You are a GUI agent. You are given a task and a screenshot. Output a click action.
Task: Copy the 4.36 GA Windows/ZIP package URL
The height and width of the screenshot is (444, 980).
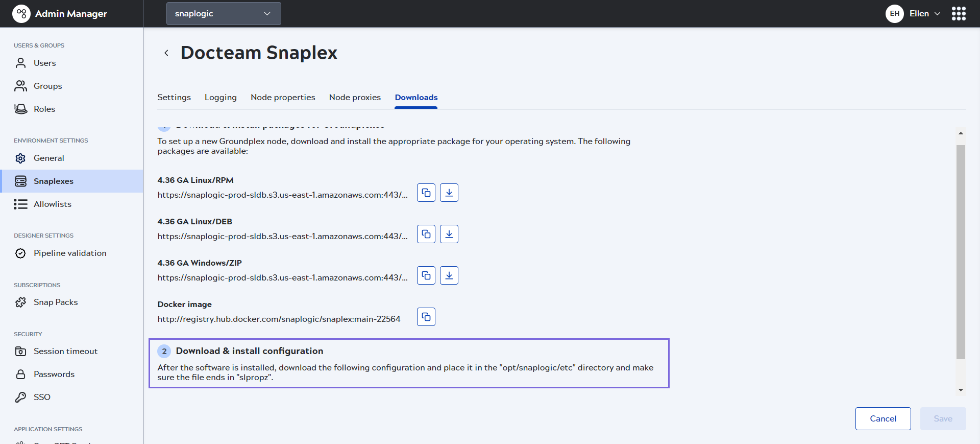pos(426,275)
